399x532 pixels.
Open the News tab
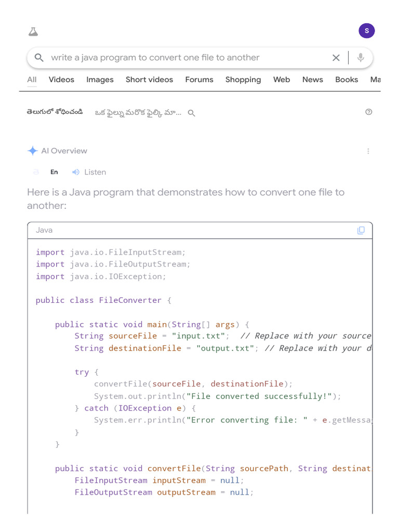[x=312, y=79]
